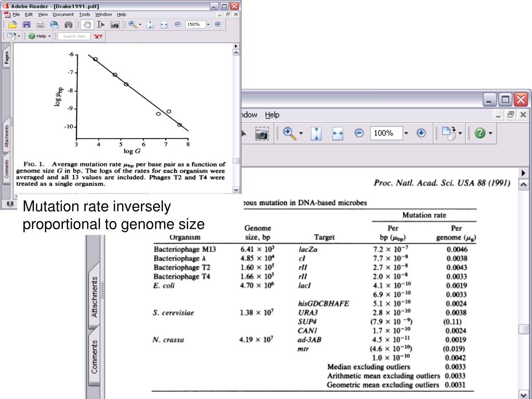Open Window menu in Drake1991 window

click(103, 15)
